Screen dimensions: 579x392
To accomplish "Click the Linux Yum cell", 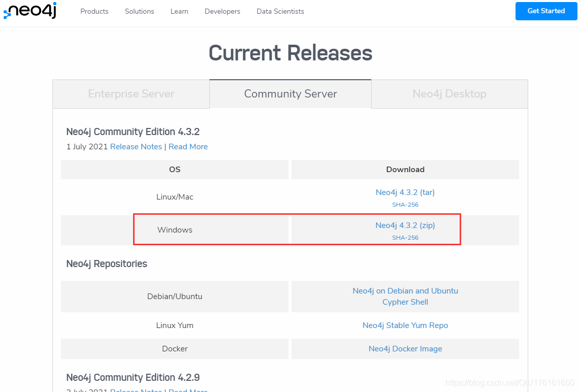I will coord(175,325).
